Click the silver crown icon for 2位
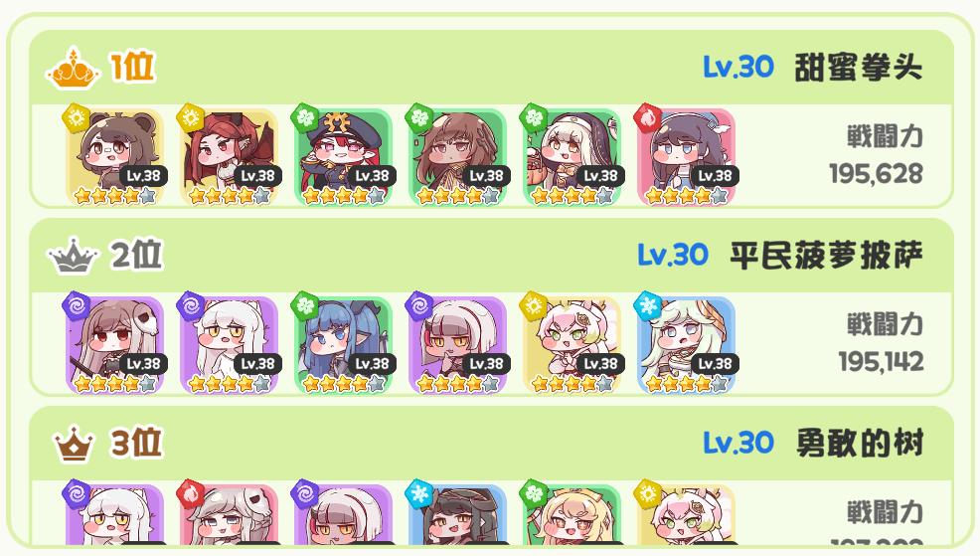 coord(74,256)
